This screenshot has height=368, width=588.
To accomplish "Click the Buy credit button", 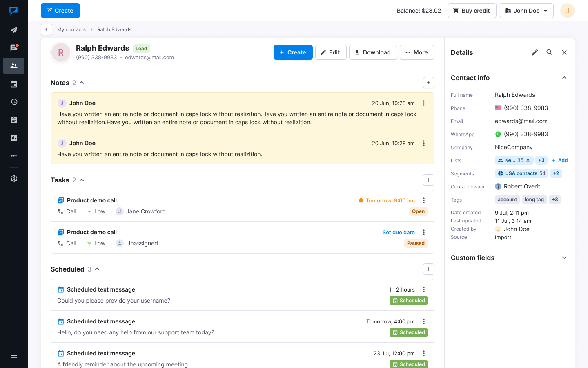I will point(472,11).
